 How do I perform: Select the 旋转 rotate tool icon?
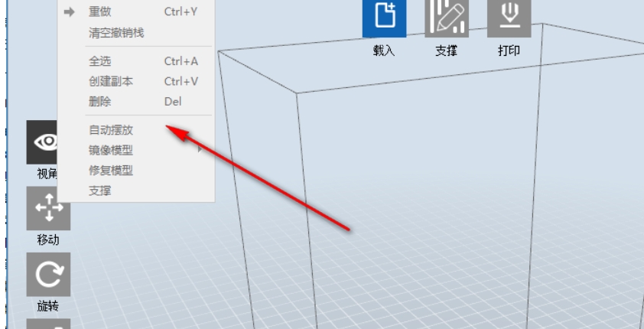click(48, 275)
